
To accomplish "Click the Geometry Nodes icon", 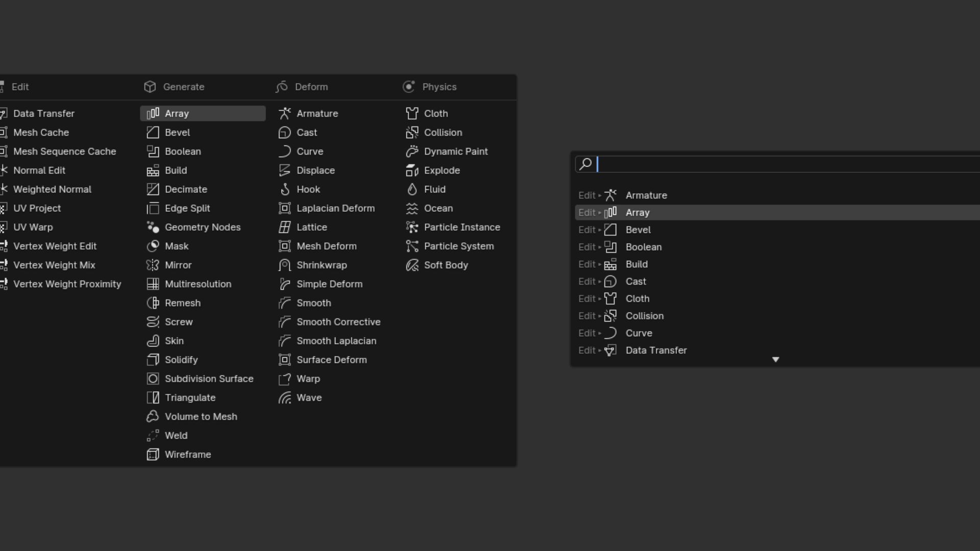I will pos(153,227).
